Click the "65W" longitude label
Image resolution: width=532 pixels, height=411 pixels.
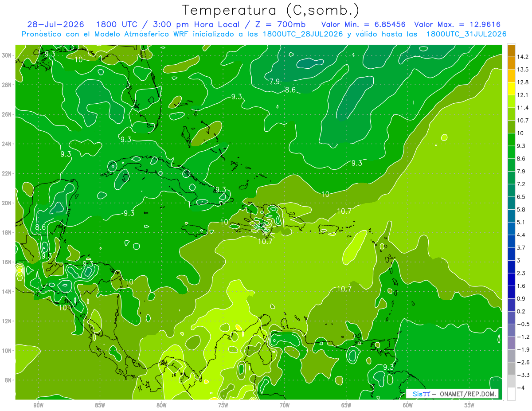[x=346, y=405]
